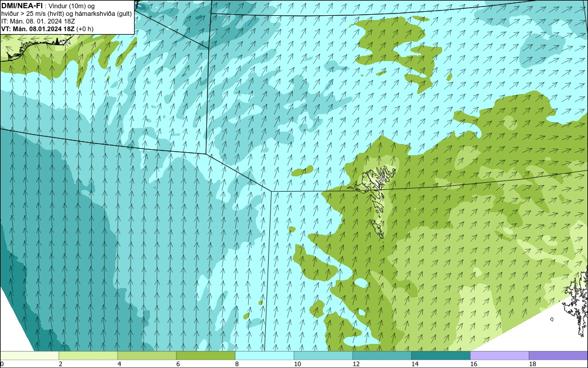This screenshot has height=368, width=588.
Task: Click the legend scale label "6"
Action: (x=178, y=364)
